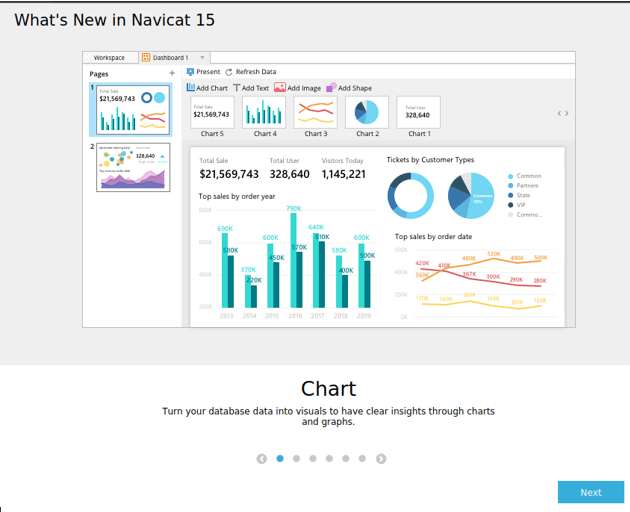Click the Refresh Data icon

coord(229,72)
